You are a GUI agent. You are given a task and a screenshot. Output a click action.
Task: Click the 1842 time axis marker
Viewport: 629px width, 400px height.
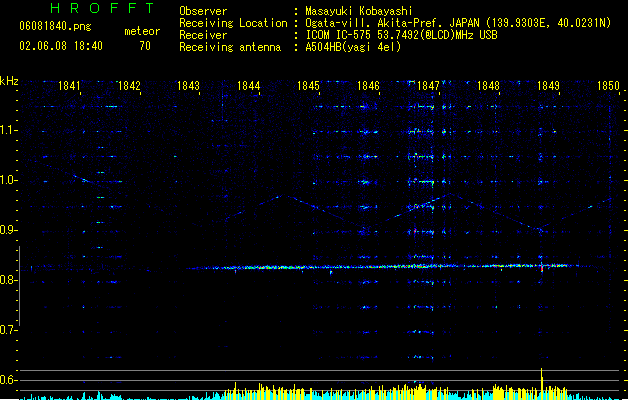point(129,86)
